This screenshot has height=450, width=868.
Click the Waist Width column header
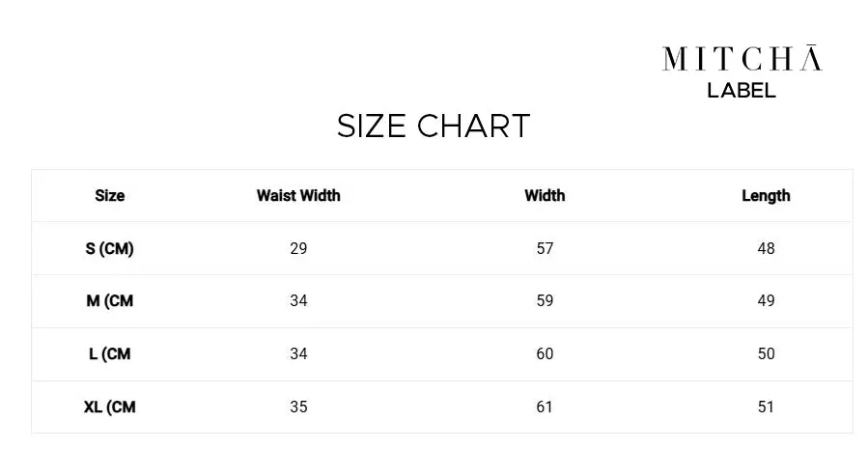(x=298, y=195)
